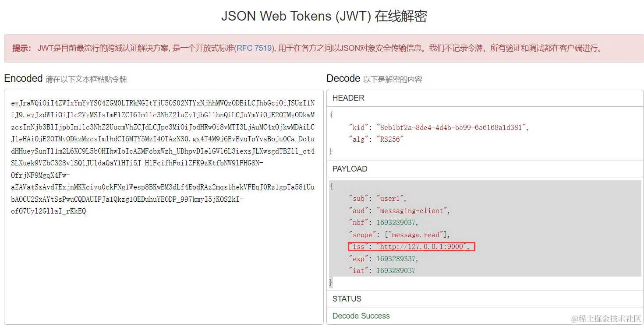Click the Encoded section heading
This screenshot has width=644, height=326.
[x=23, y=78]
